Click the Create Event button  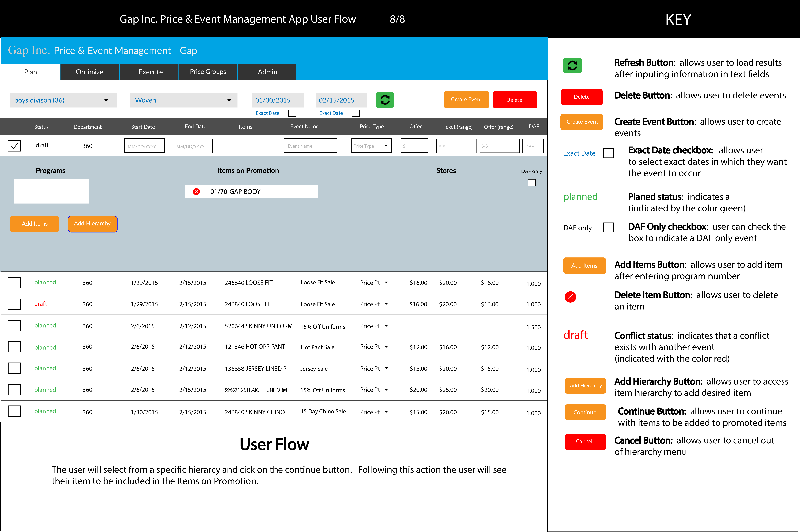[466, 100]
